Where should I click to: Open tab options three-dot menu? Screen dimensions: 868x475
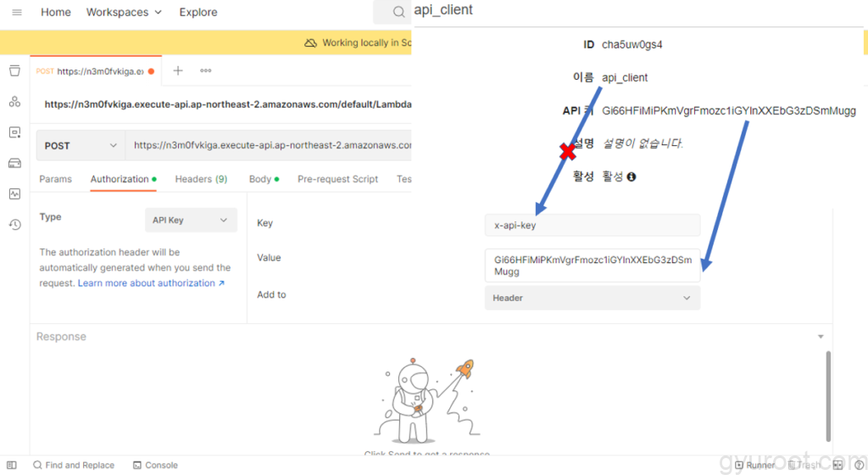click(205, 71)
